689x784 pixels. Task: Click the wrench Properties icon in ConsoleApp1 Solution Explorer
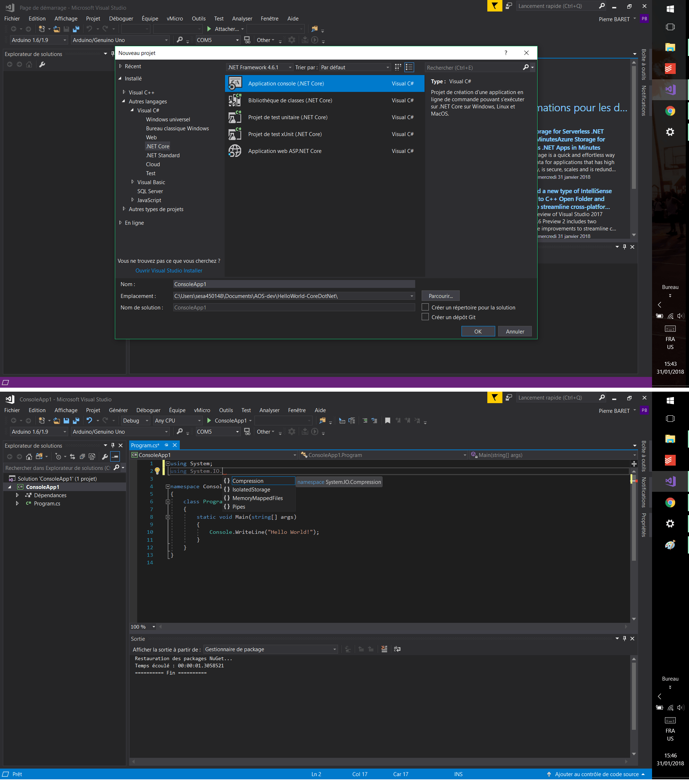point(105,457)
